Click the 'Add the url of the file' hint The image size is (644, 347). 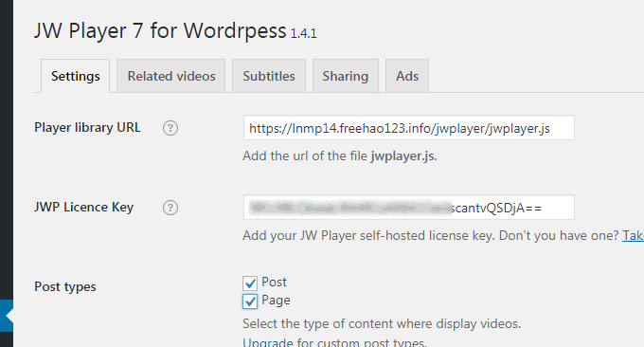tap(340, 156)
